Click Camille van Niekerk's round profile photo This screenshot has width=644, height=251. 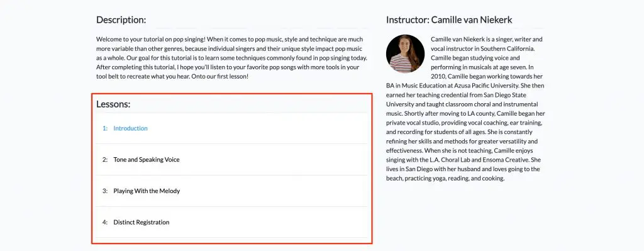(x=405, y=54)
